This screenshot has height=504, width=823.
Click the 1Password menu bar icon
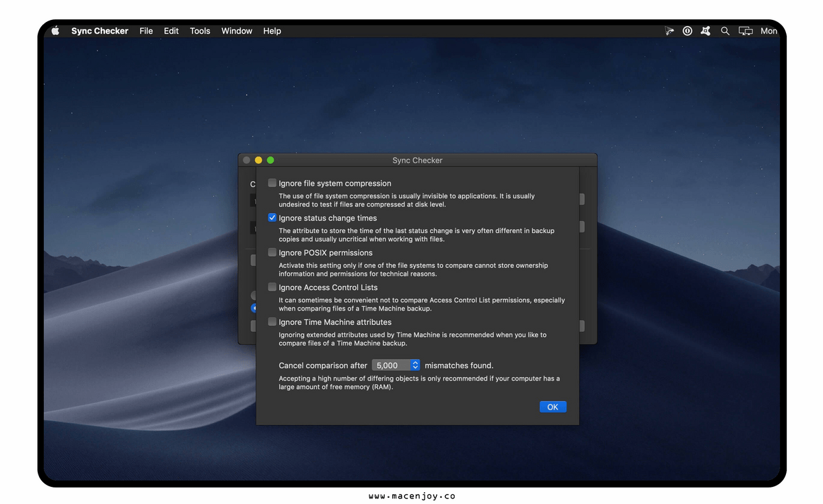687,31
